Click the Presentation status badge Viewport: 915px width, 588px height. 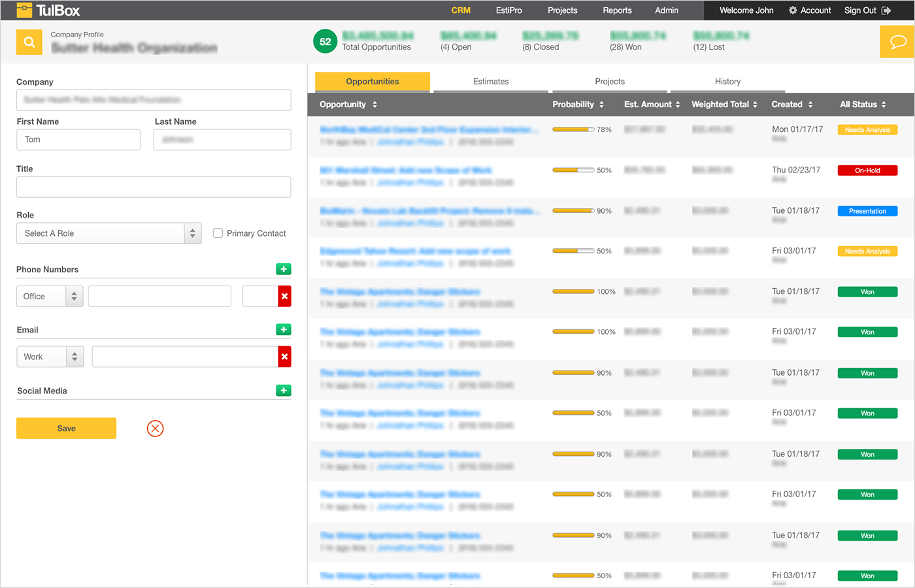(867, 211)
